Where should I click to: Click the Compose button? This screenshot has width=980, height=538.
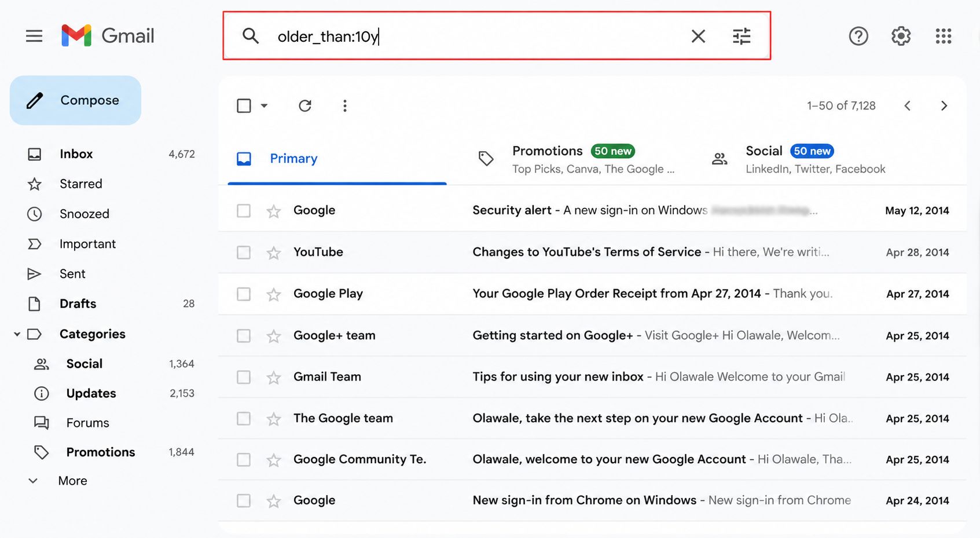pyautogui.click(x=75, y=100)
